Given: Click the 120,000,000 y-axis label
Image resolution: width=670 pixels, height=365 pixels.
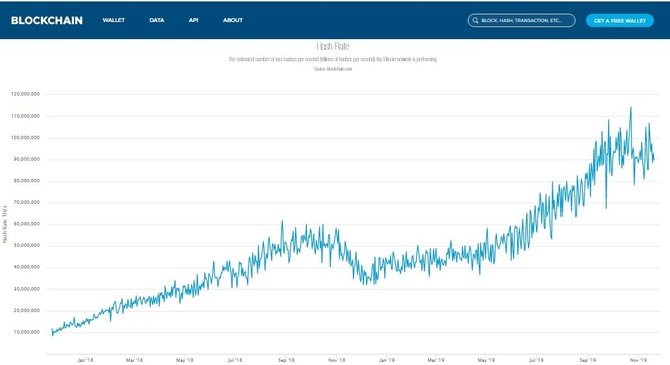Looking at the screenshot, I should [x=25, y=94].
